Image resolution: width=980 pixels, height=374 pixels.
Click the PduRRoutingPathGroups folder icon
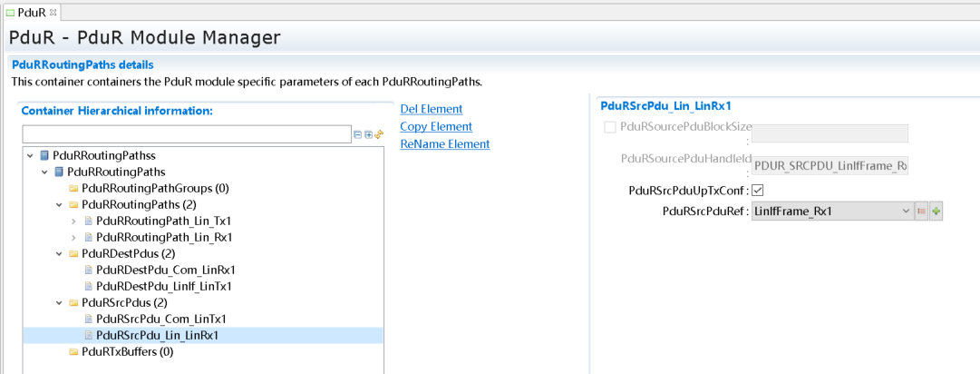click(x=73, y=188)
